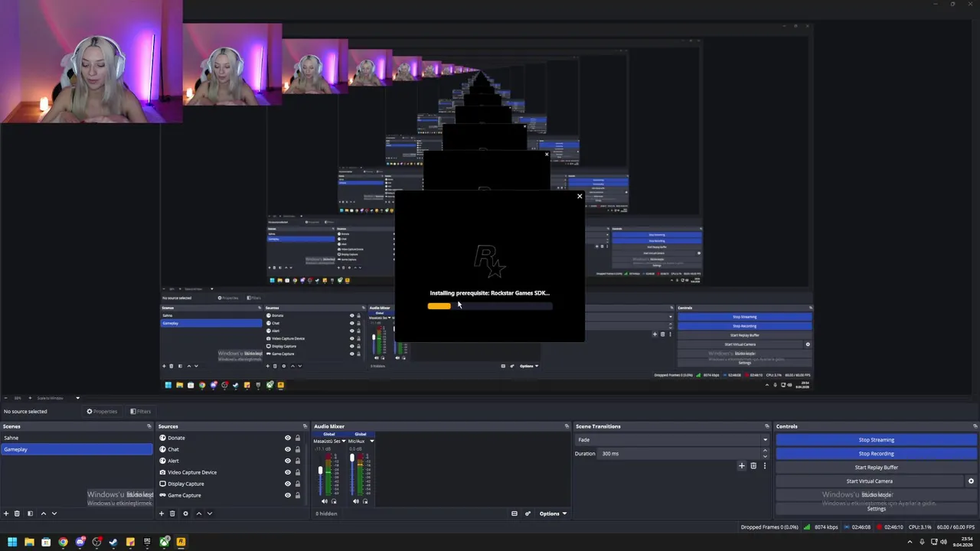This screenshot has height=551, width=980.
Task: Increase transition duration with up arrow
Action: pos(764,452)
